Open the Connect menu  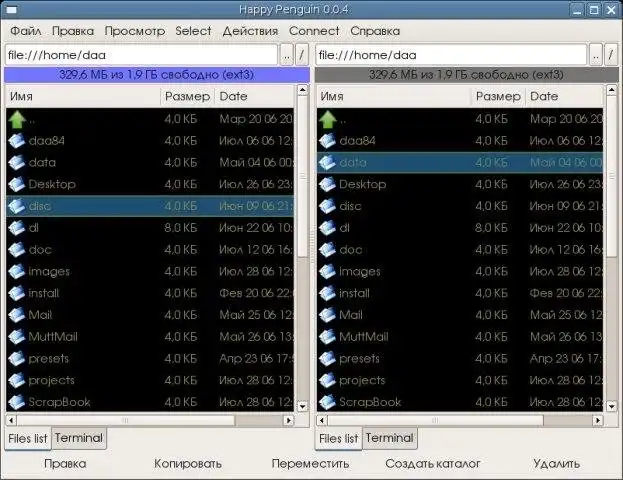point(314,31)
